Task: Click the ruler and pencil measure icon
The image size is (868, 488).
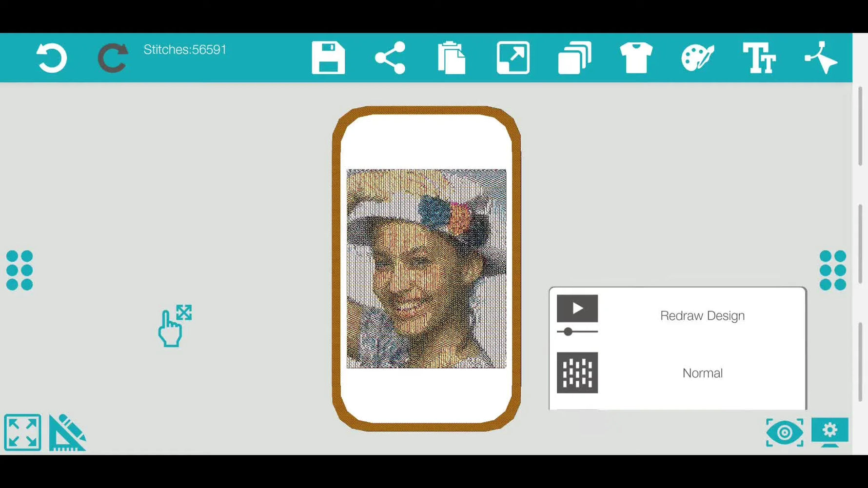Action: (67, 432)
